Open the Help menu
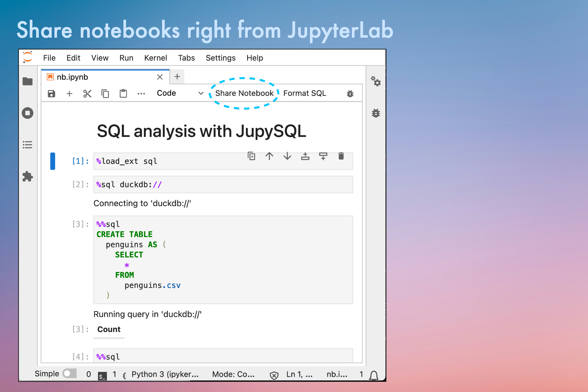This screenshot has width=588, height=392. click(255, 58)
